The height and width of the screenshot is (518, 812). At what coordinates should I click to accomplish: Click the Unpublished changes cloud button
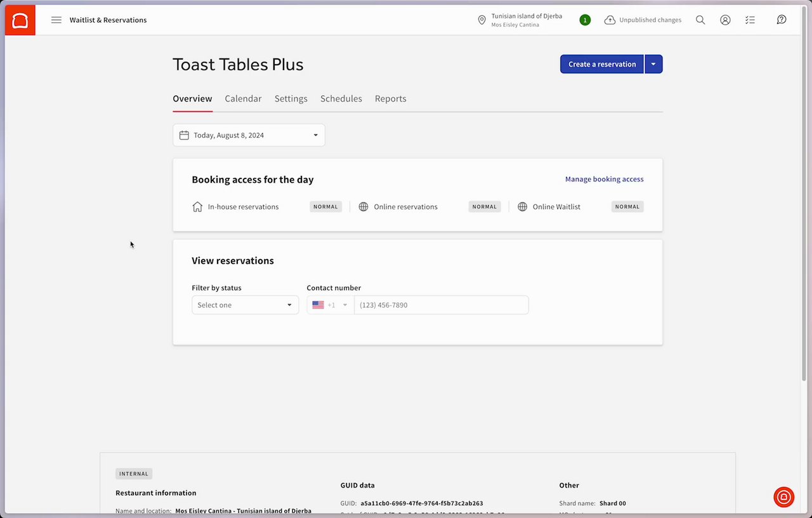click(x=643, y=20)
